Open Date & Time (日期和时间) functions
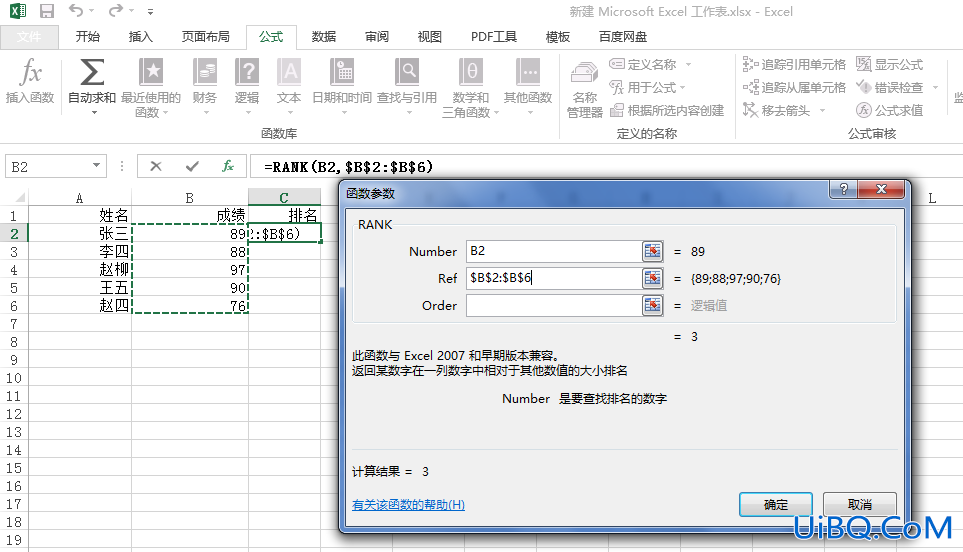The height and width of the screenshot is (552, 963). coord(341,86)
